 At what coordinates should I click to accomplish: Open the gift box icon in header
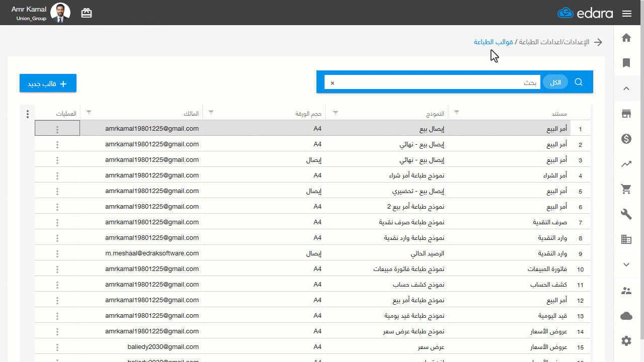pyautogui.click(x=87, y=13)
